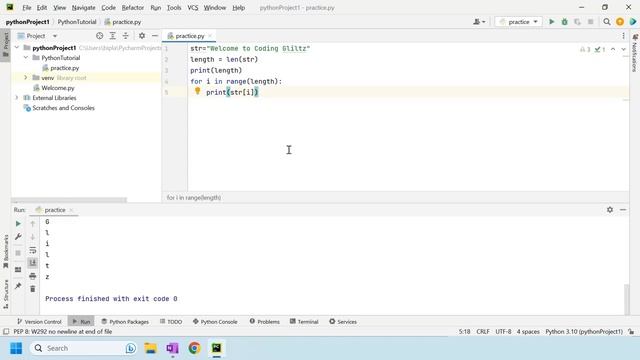Toggle soft-wrap in Run output
640x360 pixels.
tap(33, 250)
